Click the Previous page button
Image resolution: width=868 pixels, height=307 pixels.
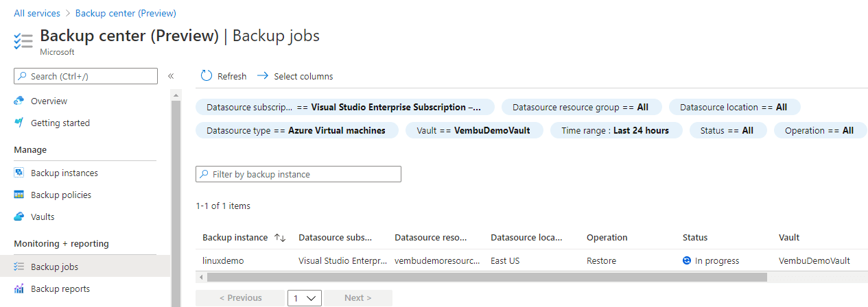click(240, 298)
